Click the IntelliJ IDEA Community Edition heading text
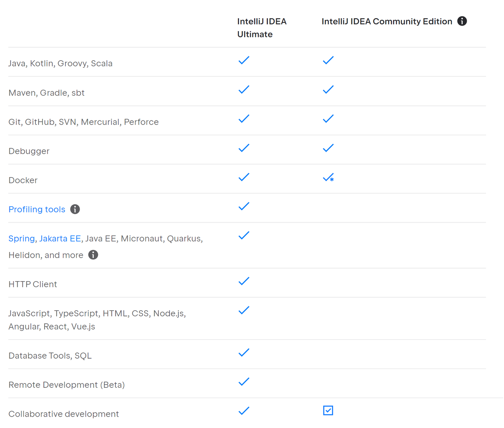This screenshot has width=504, height=428. [387, 21]
